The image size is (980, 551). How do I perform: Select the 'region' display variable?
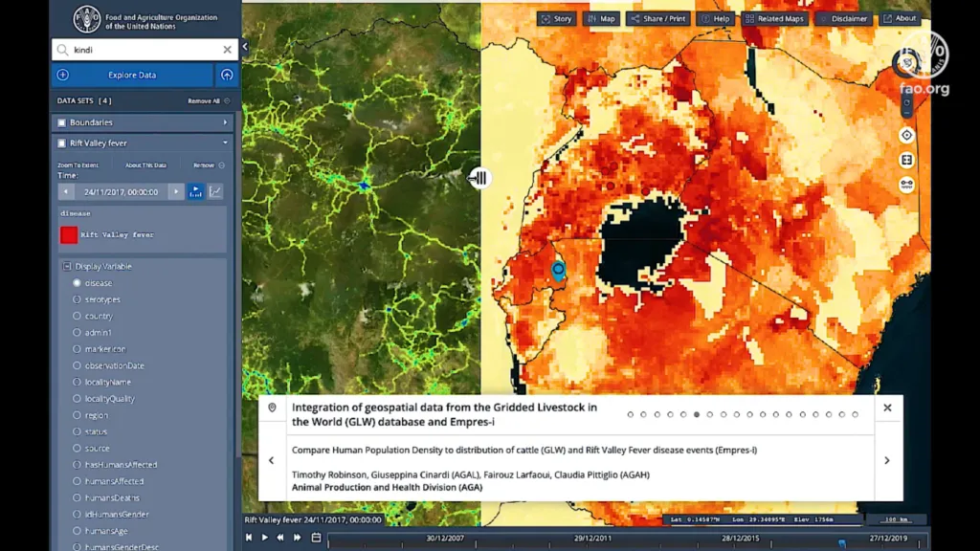point(77,415)
